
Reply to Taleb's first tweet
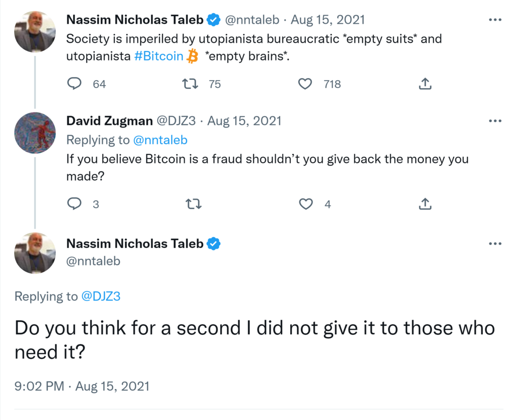(75, 84)
